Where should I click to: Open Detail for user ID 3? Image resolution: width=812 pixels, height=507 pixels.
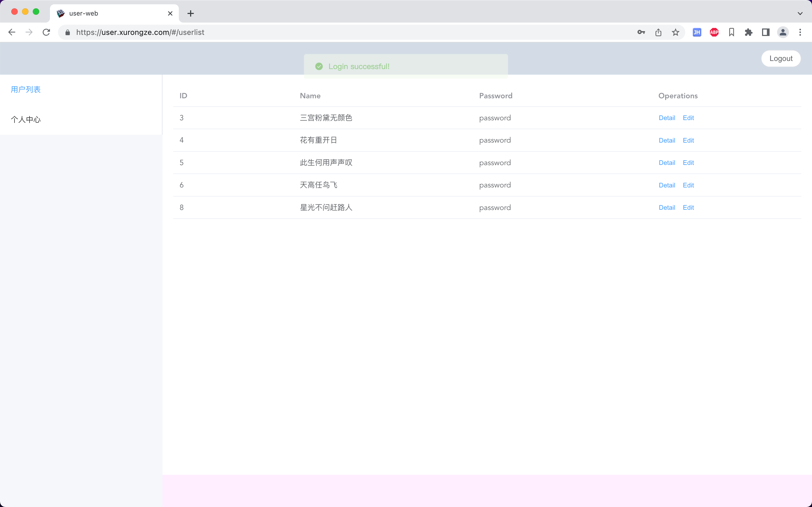pyautogui.click(x=666, y=118)
